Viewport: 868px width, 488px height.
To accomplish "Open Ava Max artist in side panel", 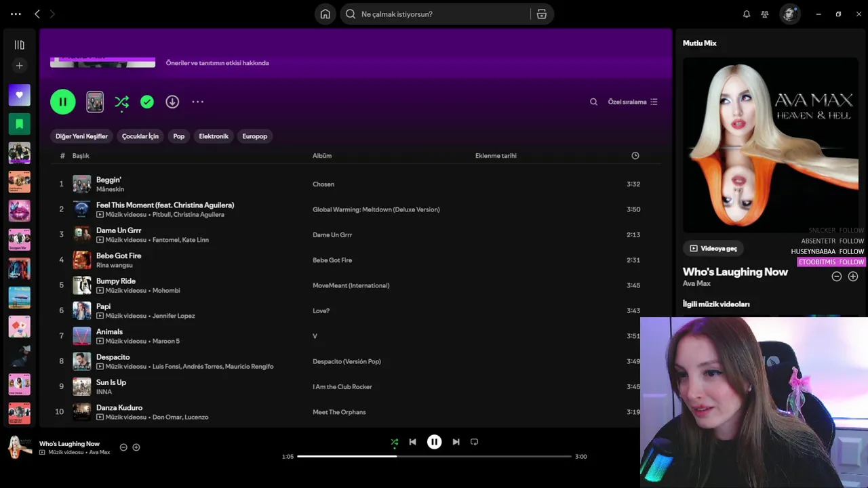I will [696, 283].
